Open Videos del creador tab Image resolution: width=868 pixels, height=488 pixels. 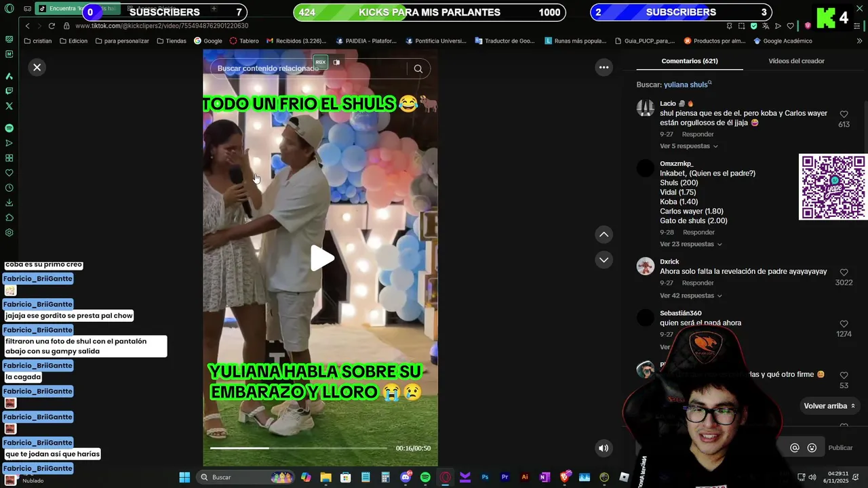(796, 61)
